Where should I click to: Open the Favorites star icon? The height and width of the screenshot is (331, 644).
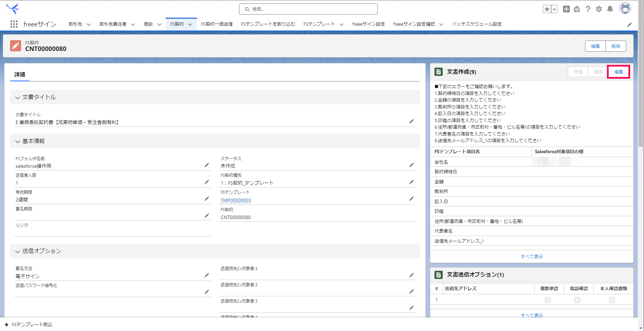pos(547,9)
